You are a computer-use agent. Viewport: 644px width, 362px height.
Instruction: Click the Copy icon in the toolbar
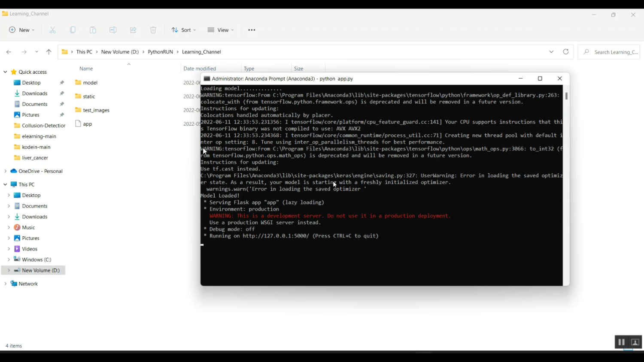tap(73, 30)
